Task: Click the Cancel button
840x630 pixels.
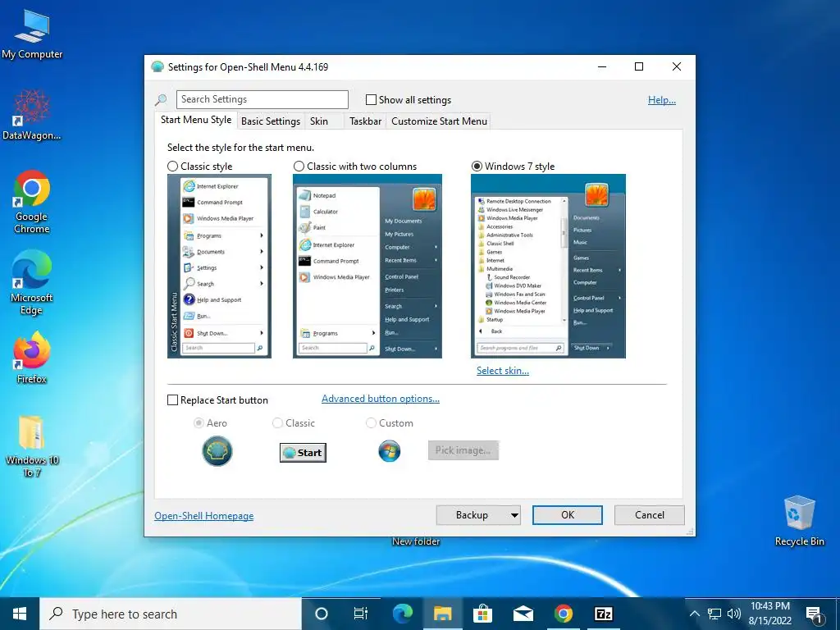Action: pyautogui.click(x=650, y=515)
